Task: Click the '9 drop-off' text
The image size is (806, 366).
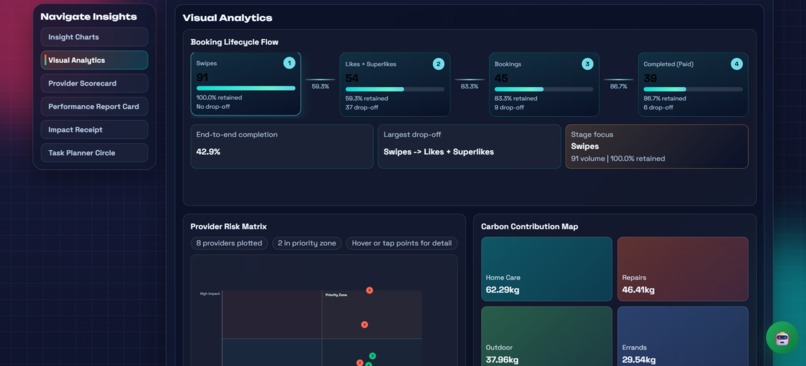Action: click(x=509, y=107)
